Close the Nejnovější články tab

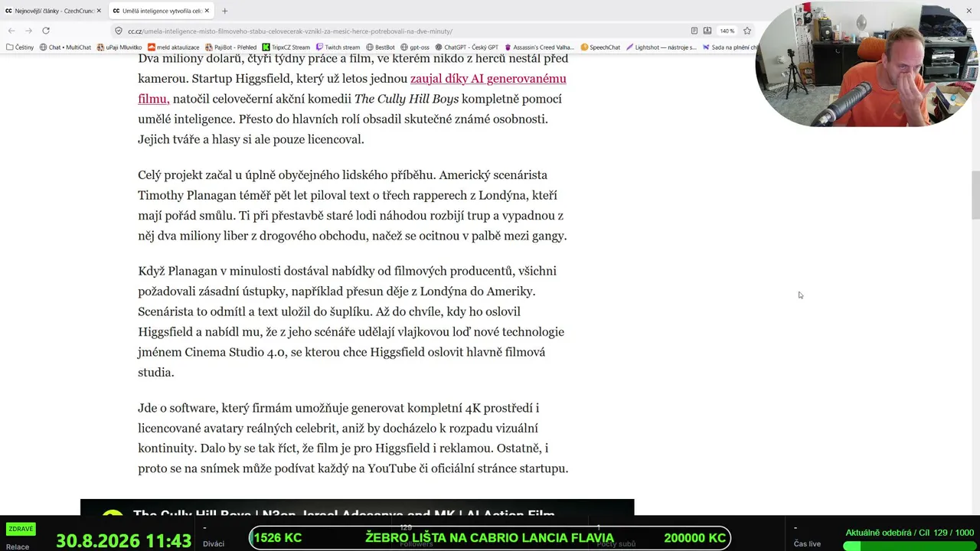99,11
